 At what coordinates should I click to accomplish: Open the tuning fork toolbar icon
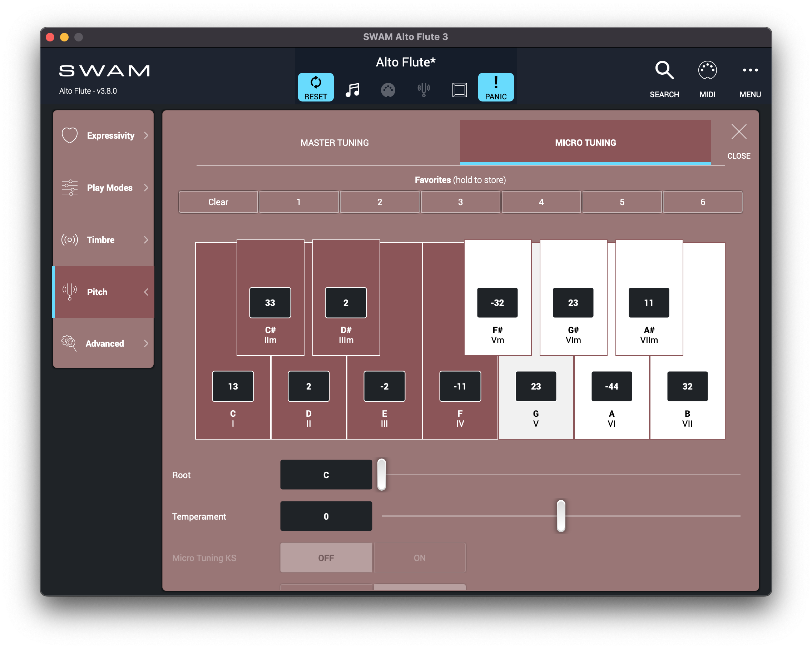tap(424, 90)
